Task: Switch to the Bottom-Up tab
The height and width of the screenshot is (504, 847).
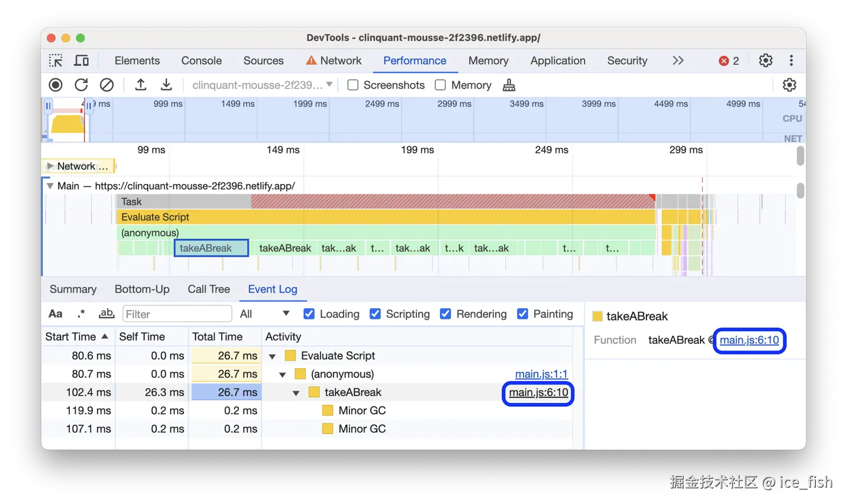Action: click(142, 289)
